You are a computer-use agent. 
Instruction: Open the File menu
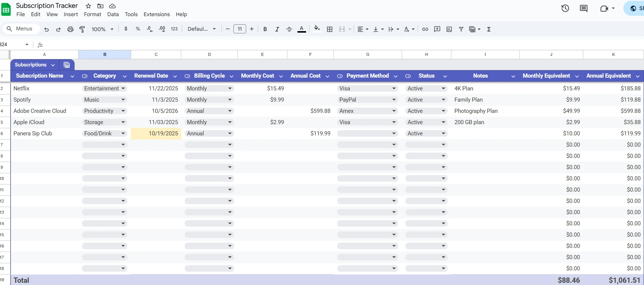21,14
